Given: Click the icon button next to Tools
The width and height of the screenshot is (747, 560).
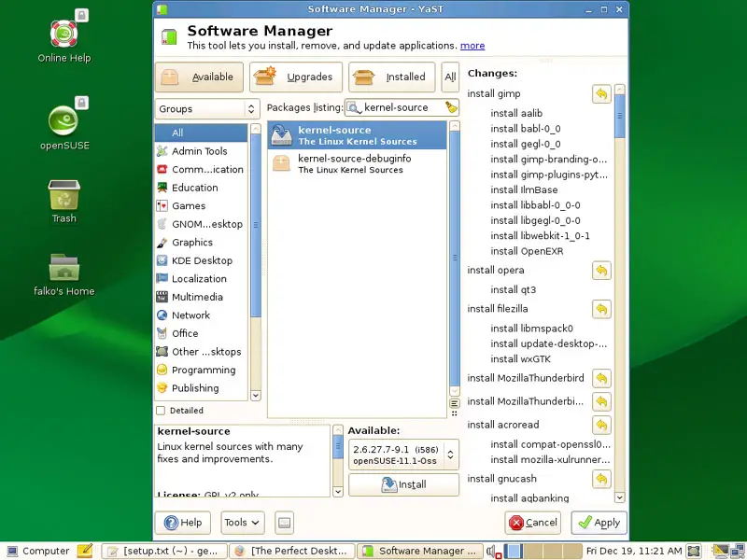Looking at the screenshot, I should coord(285,523).
